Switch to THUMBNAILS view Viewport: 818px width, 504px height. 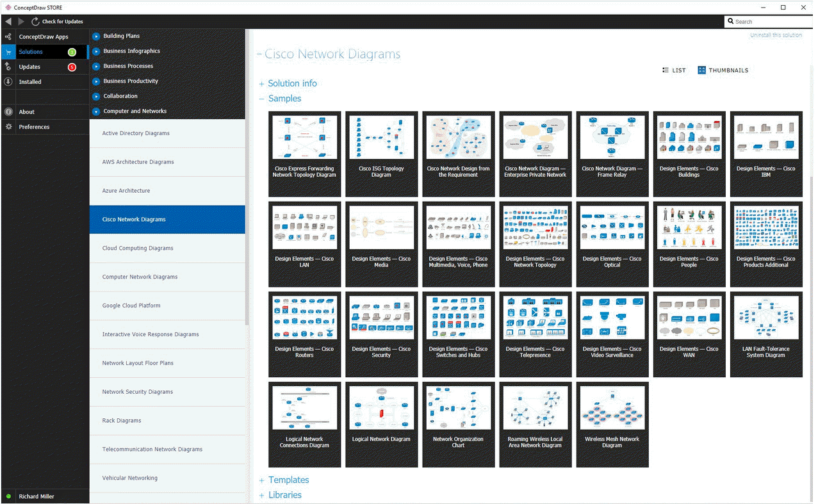point(723,70)
